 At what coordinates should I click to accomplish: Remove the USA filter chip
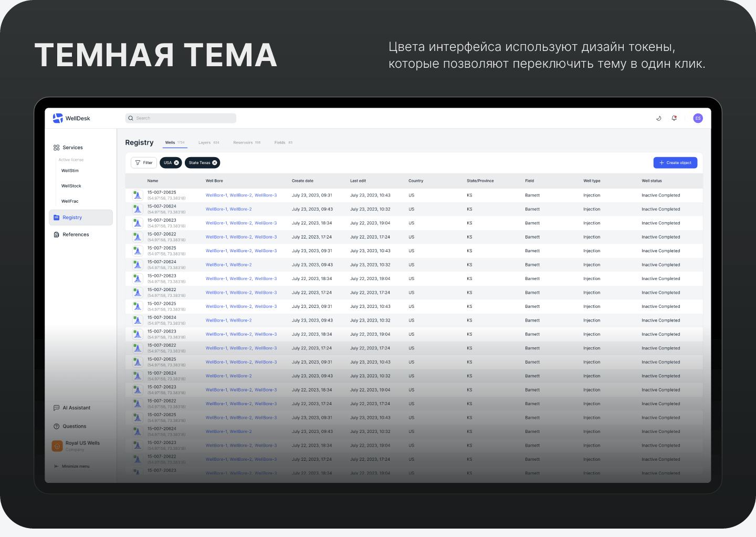click(176, 163)
